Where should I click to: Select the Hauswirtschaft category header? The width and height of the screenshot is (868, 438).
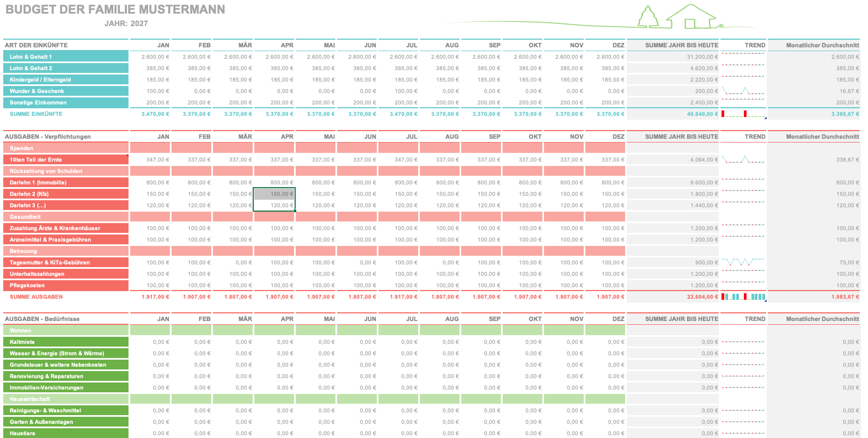[66, 399]
